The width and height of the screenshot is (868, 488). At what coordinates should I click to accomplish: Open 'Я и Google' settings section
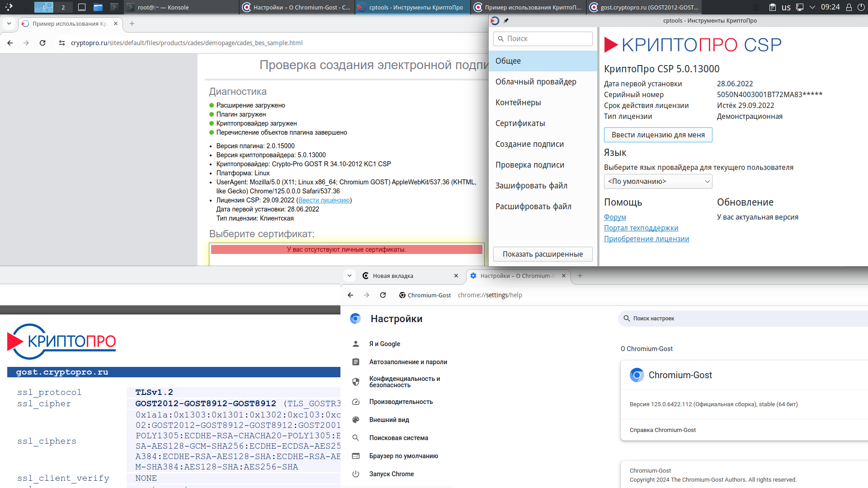384,344
